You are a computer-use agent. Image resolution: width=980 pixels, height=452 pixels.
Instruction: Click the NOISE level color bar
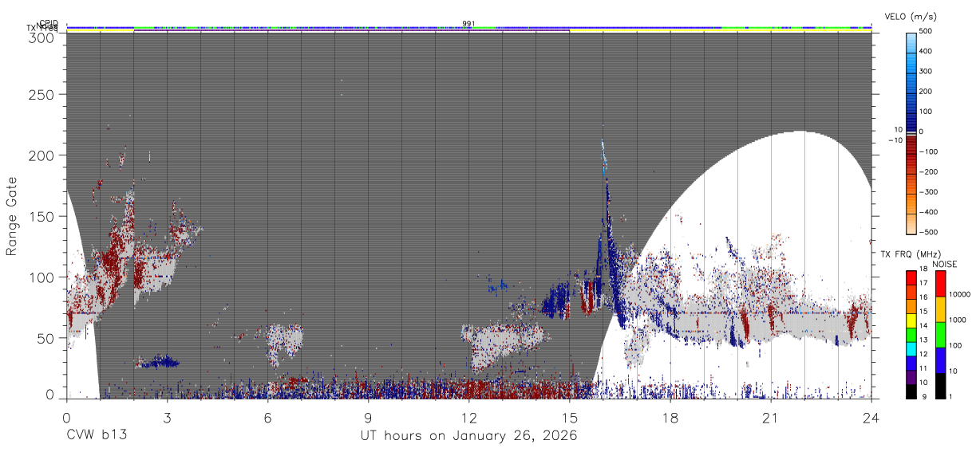coord(939,335)
